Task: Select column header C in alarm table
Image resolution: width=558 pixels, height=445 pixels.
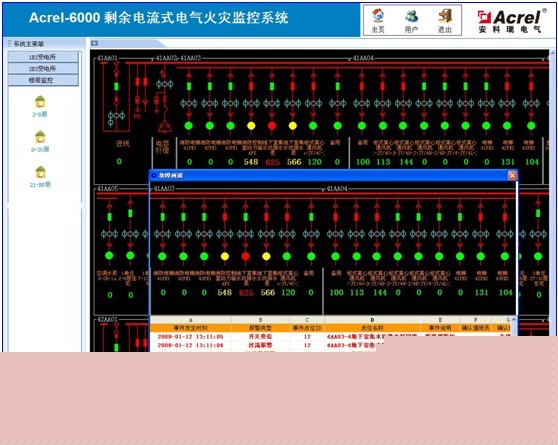Action: 307,320
